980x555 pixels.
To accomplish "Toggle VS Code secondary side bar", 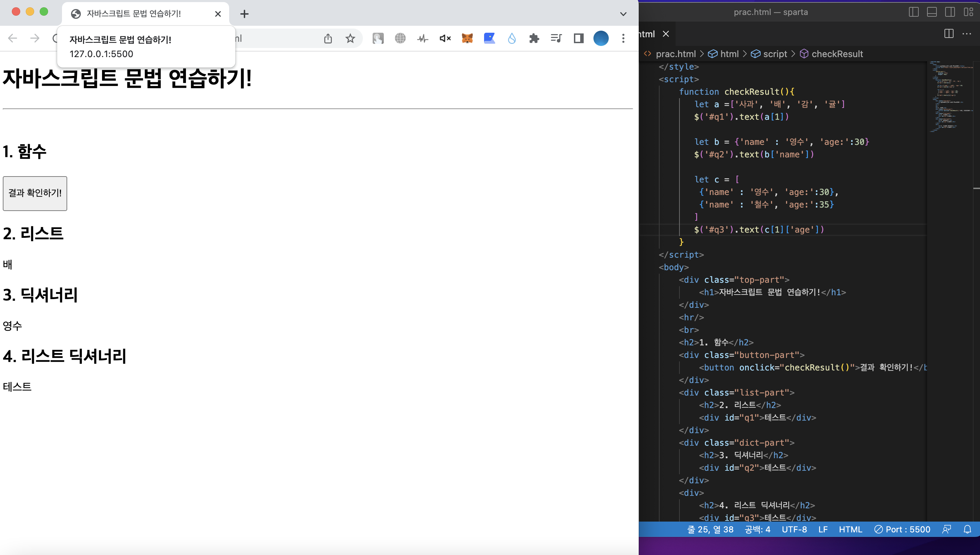I will [950, 12].
